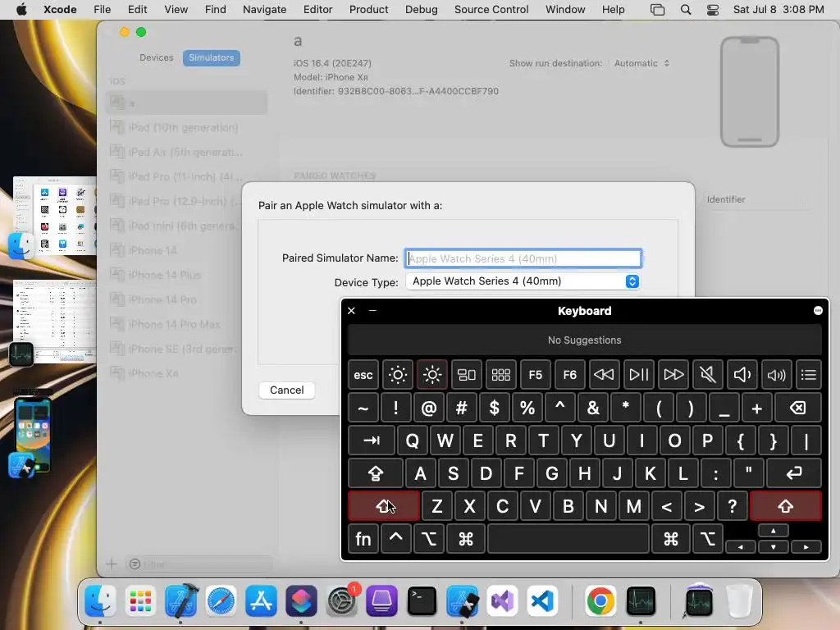Tap the F6 key
Viewport: 840px width, 630px height.
tap(569, 374)
